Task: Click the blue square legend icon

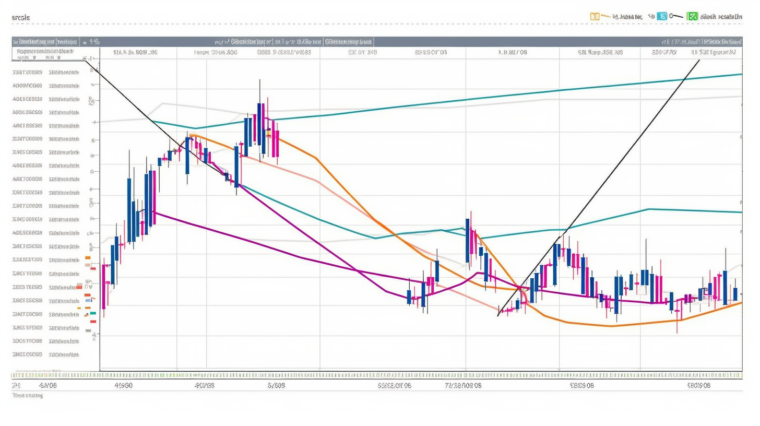Action: (x=662, y=17)
